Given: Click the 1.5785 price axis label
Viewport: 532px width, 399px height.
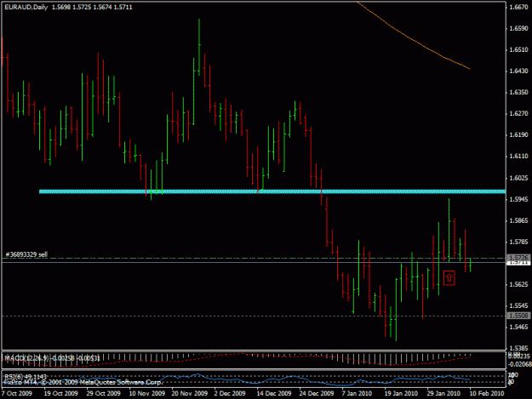Looking at the screenshot, I should point(518,242).
